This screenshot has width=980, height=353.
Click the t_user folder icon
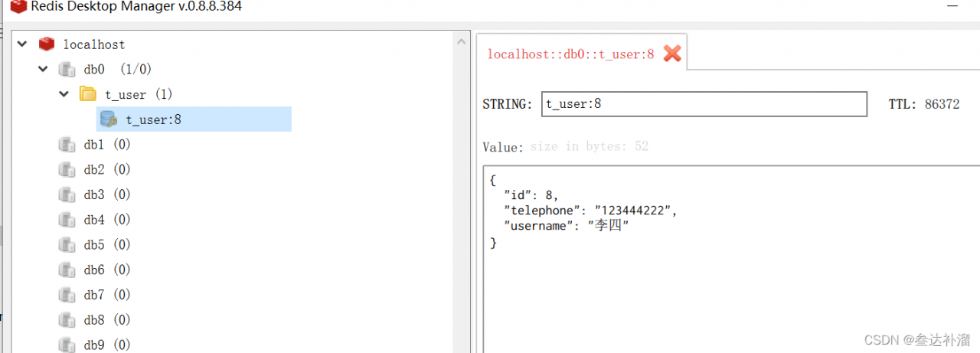[88, 94]
